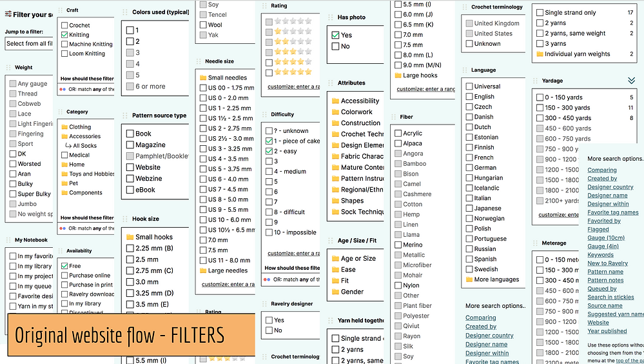Expand the Age or Size folder
644x364 pixels.
336,259
